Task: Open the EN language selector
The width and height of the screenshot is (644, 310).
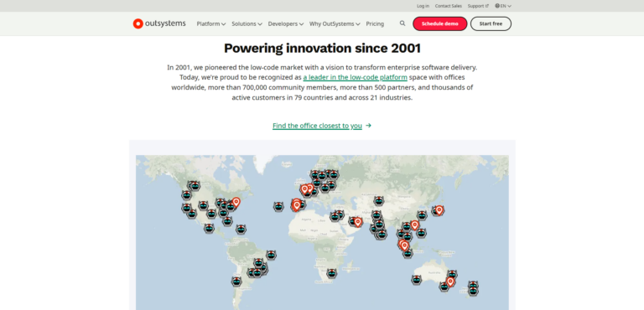Action: pos(503,6)
